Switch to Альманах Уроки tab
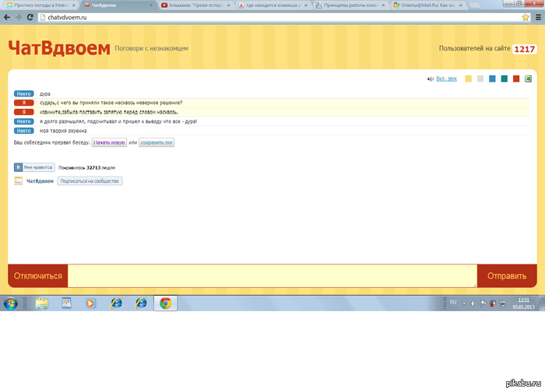This screenshot has height=392, width=545. tap(195, 5)
